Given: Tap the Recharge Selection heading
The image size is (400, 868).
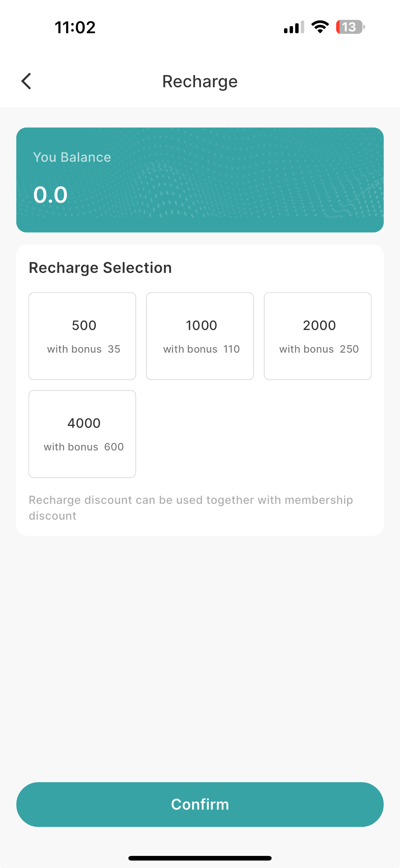Looking at the screenshot, I should pyautogui.click(x=100, y=268).
